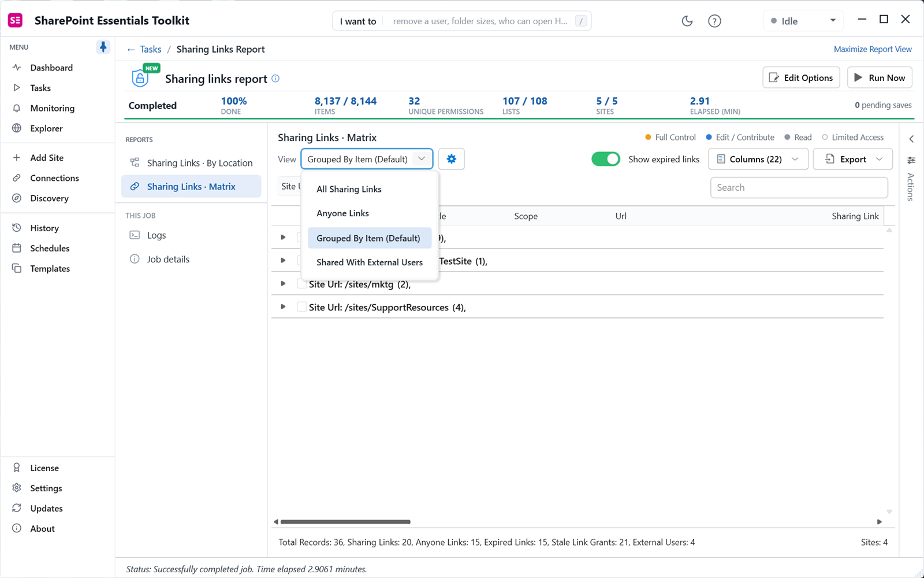Click the Edit Options button
924x578 pixels.
tap(801, 78)
